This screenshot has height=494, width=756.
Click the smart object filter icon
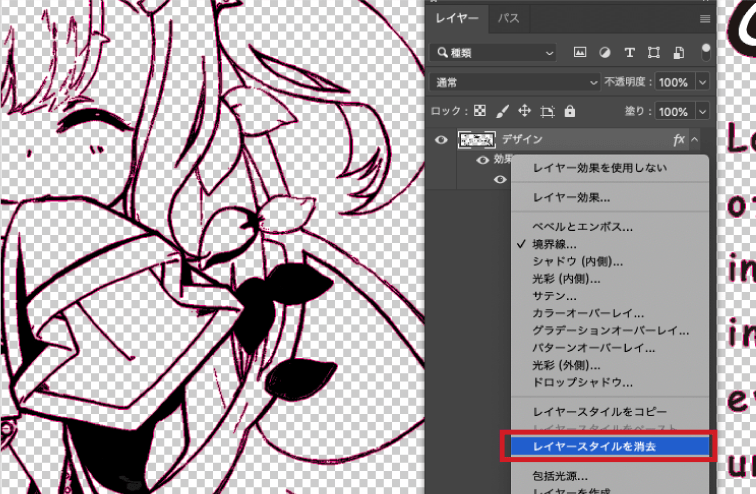679,52
